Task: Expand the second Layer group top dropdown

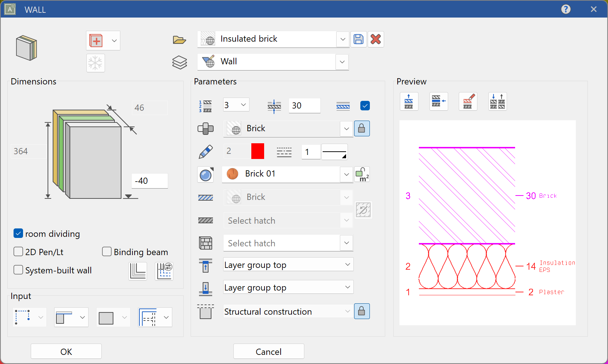Action: click(x=288, y=287)
